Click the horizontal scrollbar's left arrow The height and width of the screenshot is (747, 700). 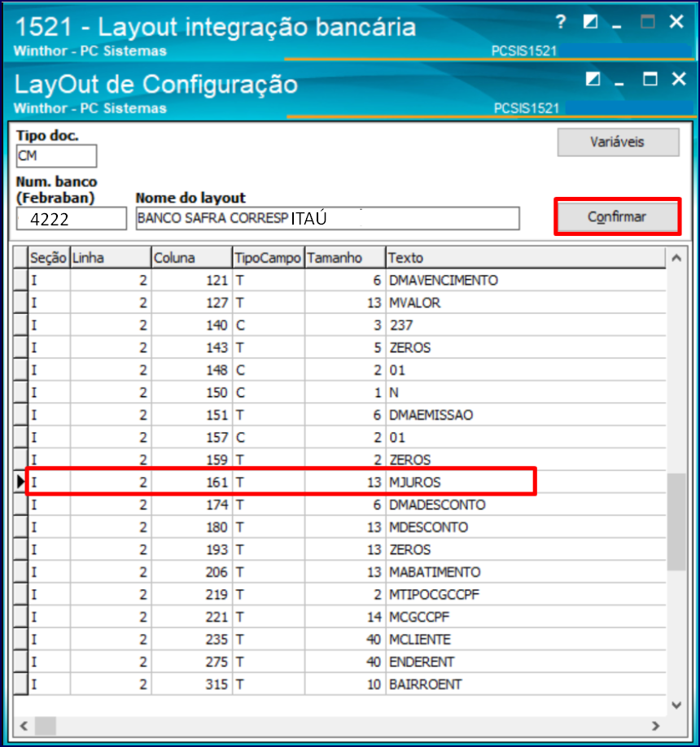pos(24,726)
